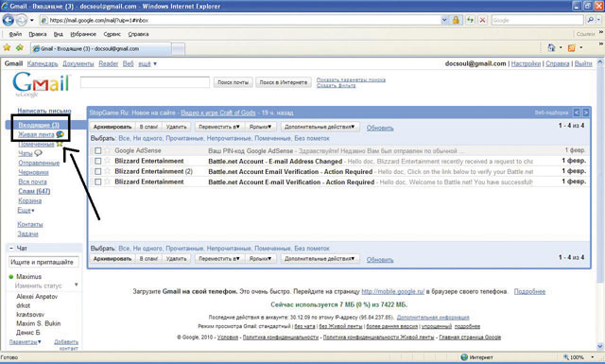Show the next web clip arrow

[x=586, y=113]
